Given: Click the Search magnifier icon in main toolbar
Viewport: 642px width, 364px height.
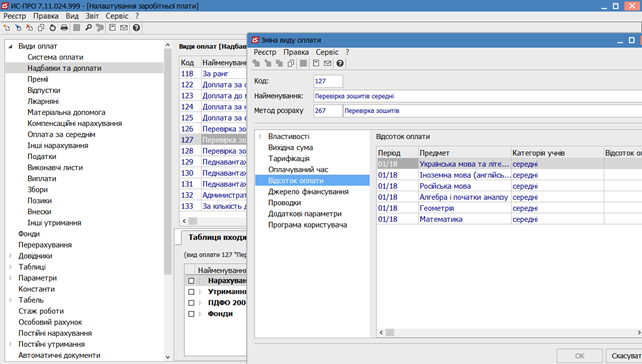Looking at the screenshot, I should point(88,28).
